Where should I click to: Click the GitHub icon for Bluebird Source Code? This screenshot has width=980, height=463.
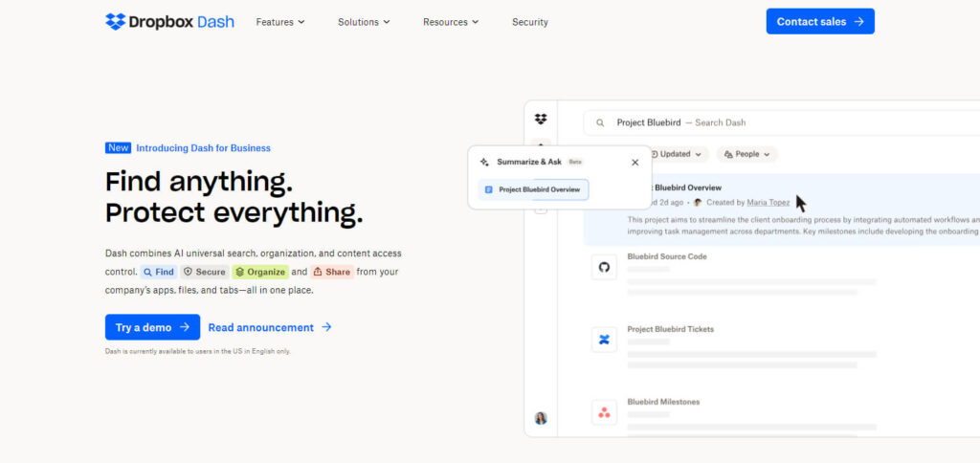(x=604, y=268)
